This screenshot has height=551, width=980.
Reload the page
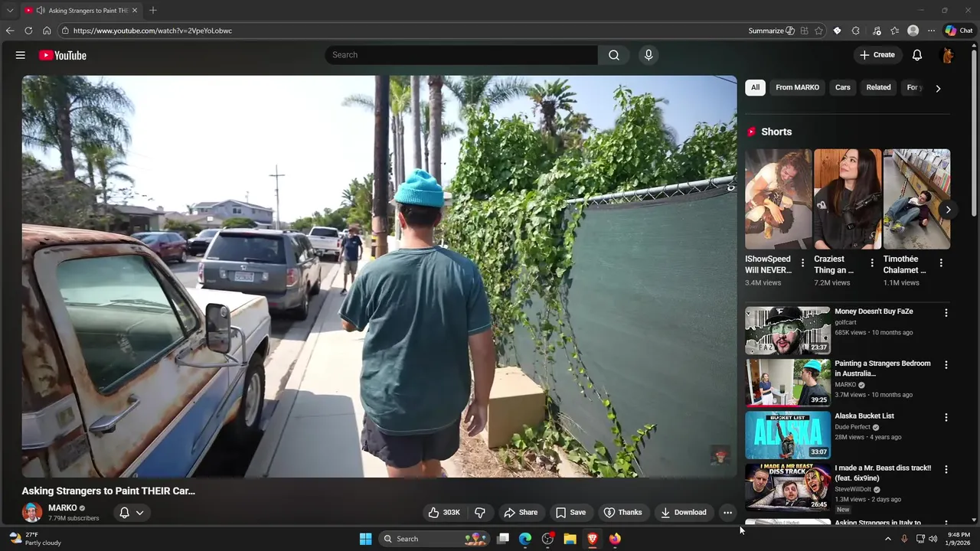[x=28, y=31]
